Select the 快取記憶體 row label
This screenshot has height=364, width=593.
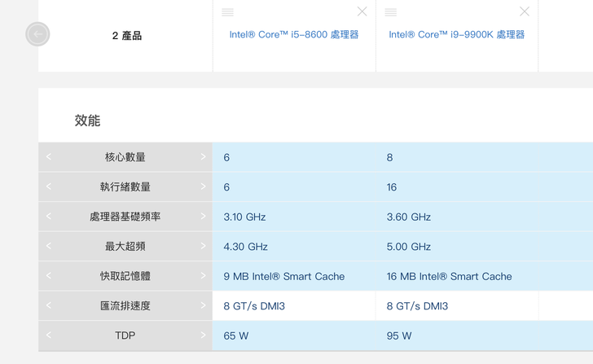[x=125, y=276]
